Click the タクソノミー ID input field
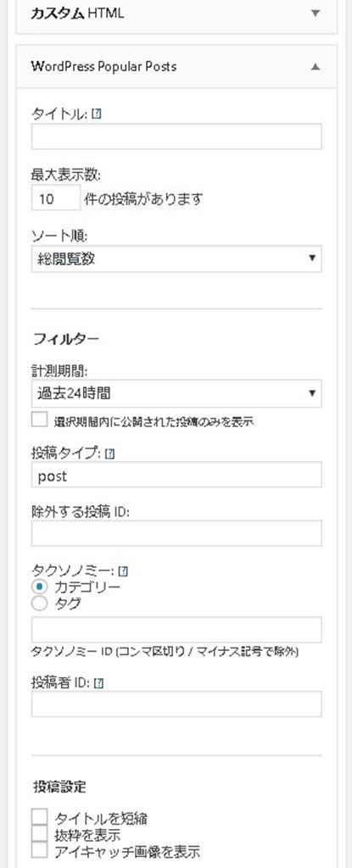 coord(176,630)
